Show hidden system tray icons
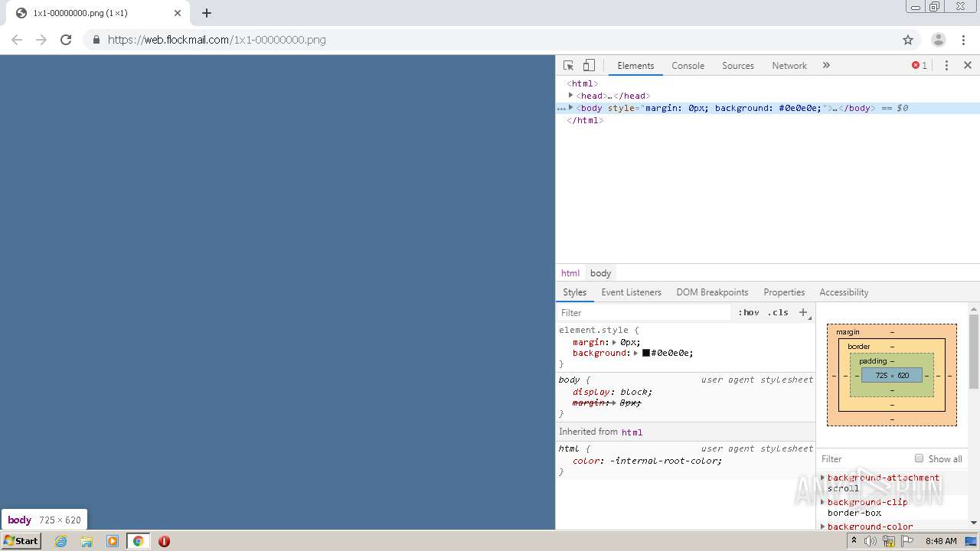This screenshot has height=551, width=980. click(854, 541)
